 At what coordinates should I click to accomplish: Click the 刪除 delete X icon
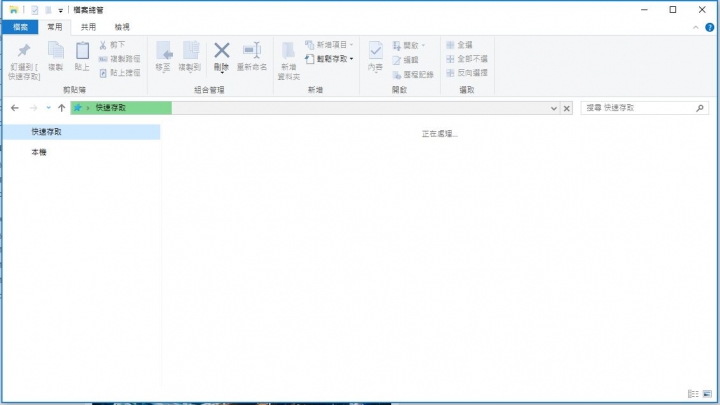[221, 51]
